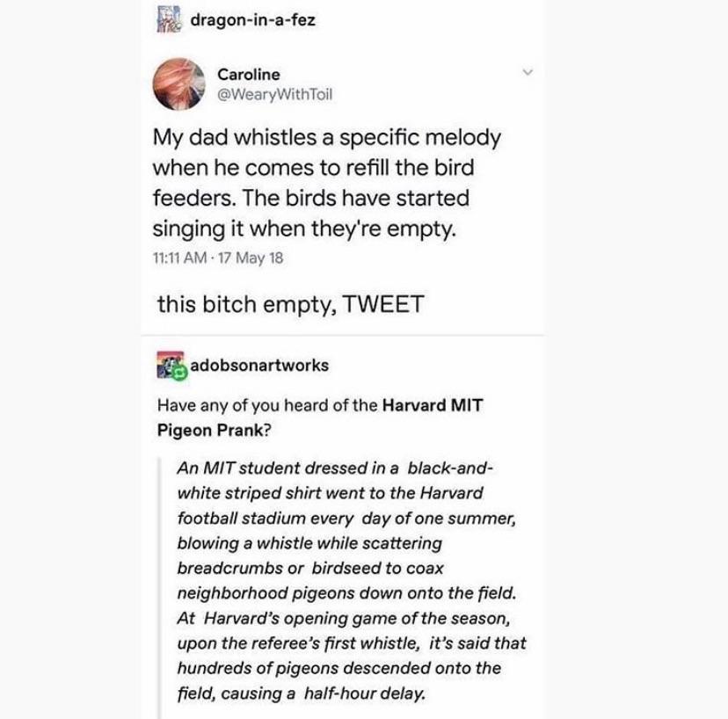Image resolution: width=728 pixels, height=719 pixels.
Task: Click the tweet text about dad whistling
Action: (327, 185)
